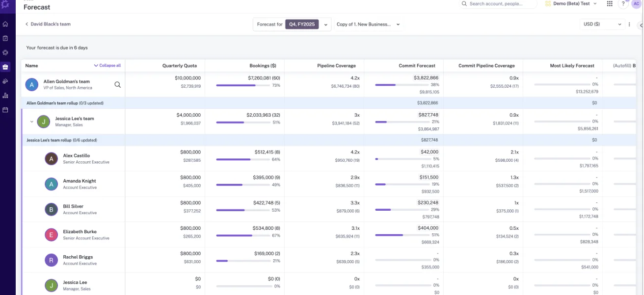Click Bill Silver's Bookings 53% progress bar
Image resolution: width=644 pixels, height=295 pixels.
click(242, 210)
